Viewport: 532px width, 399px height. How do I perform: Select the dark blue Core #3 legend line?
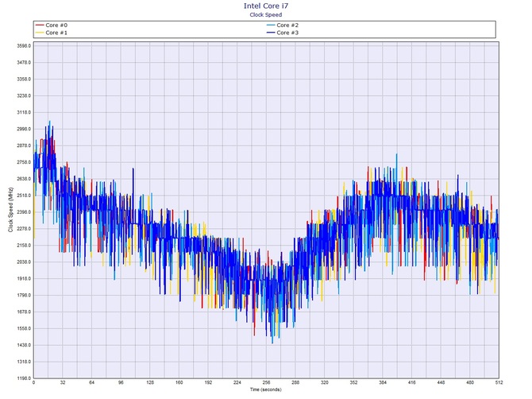[271, 33]
